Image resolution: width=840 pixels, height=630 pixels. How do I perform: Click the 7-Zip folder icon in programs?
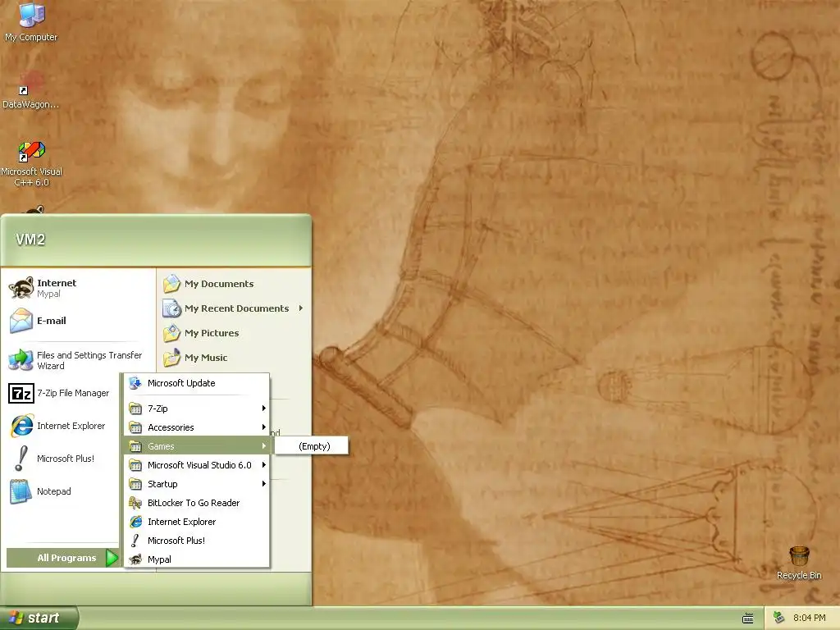pos(136,409)
